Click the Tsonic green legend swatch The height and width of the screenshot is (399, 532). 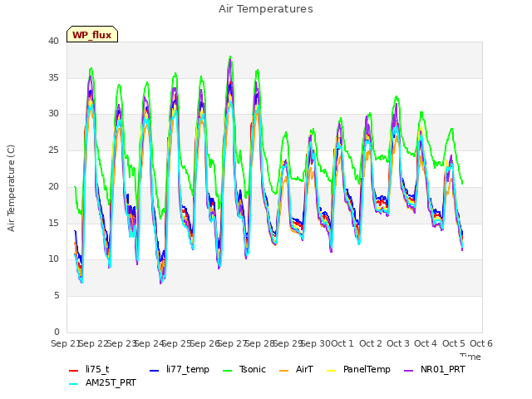227,371
